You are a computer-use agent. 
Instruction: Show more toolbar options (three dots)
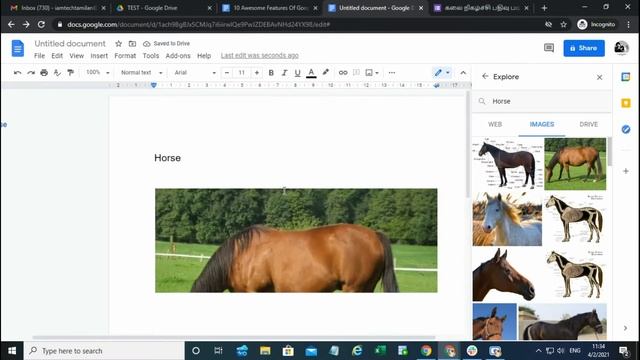[392, 73]
